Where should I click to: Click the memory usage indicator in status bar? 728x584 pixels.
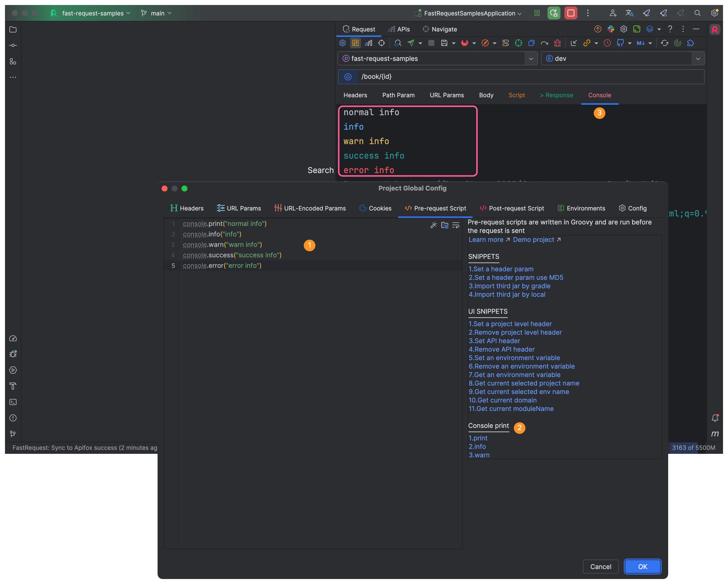(x=693, y=448)
